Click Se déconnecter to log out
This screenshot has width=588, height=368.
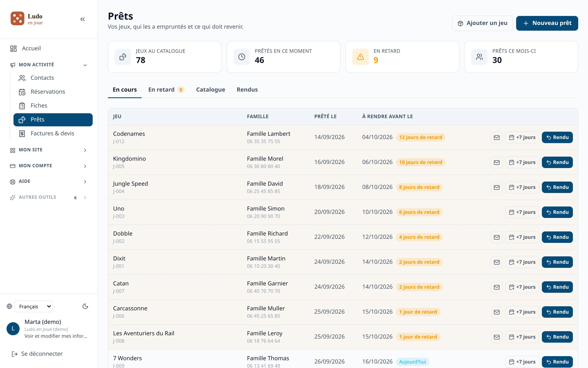[x=37, y=354]
